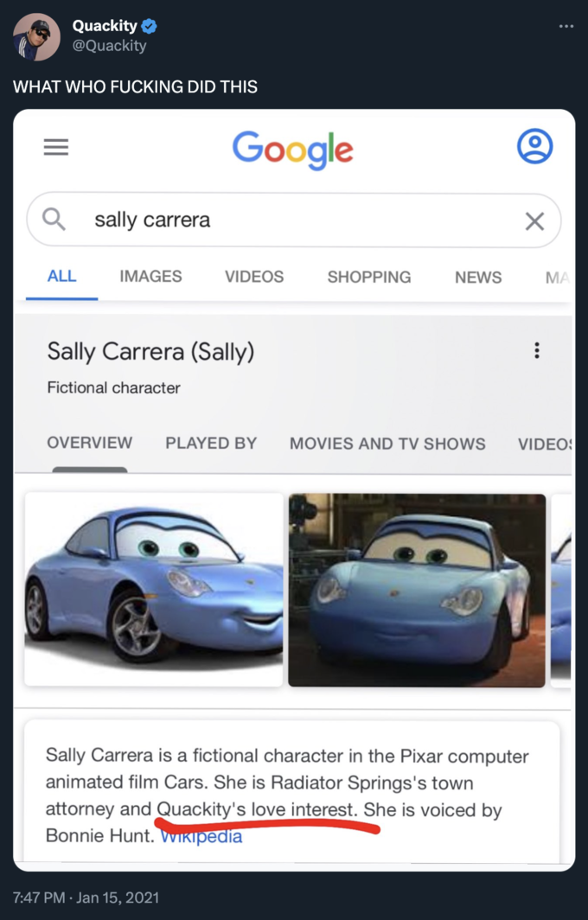Open the NEWS tab
The height and width of the screenshot is (920, 588).
click(478, 277)
